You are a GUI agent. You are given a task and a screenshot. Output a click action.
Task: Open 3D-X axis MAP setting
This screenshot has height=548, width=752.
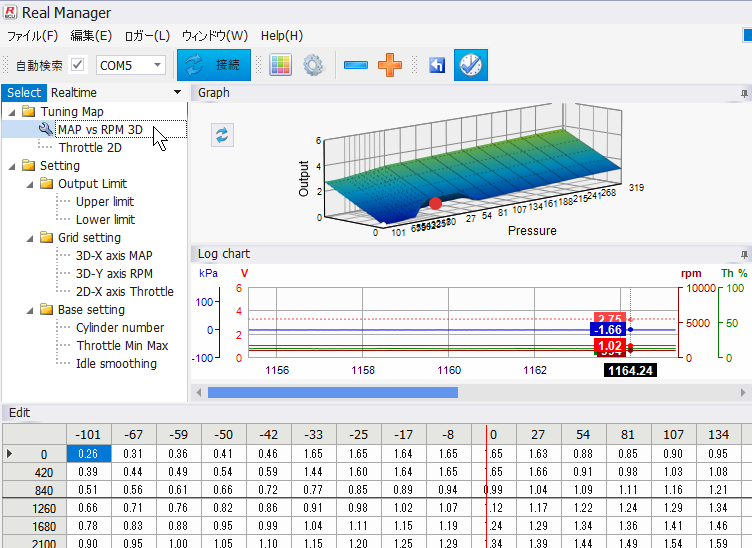coord(114,256)
